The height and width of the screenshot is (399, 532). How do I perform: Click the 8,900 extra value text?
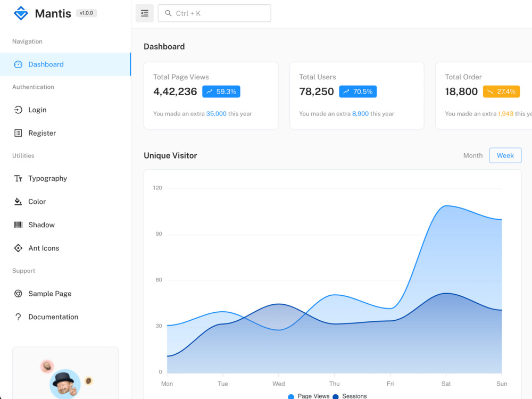[x=360, y=114]
